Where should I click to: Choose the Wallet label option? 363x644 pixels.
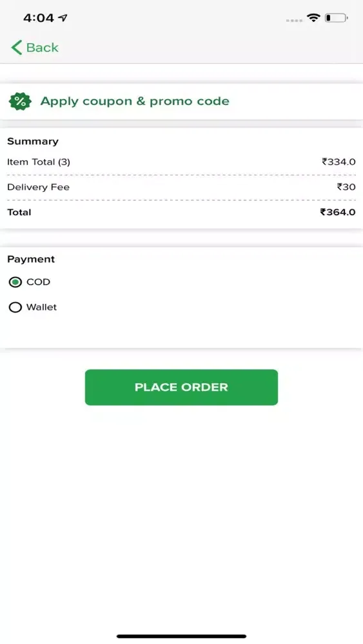[x=41, y=307]
